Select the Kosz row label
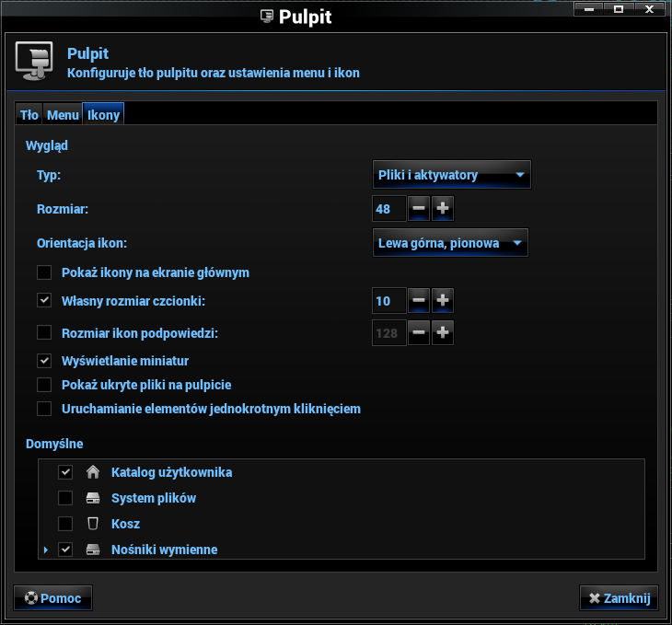The width and height of the screenshot is (672, 625). click(x=125, y=524)
